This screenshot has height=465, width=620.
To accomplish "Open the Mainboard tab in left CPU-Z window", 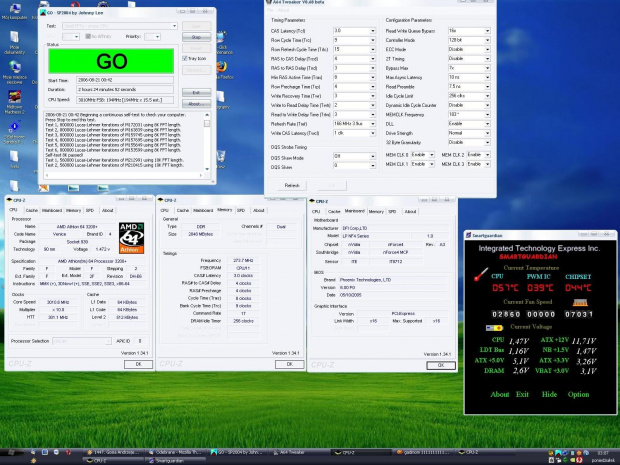I will coord(52,210).
